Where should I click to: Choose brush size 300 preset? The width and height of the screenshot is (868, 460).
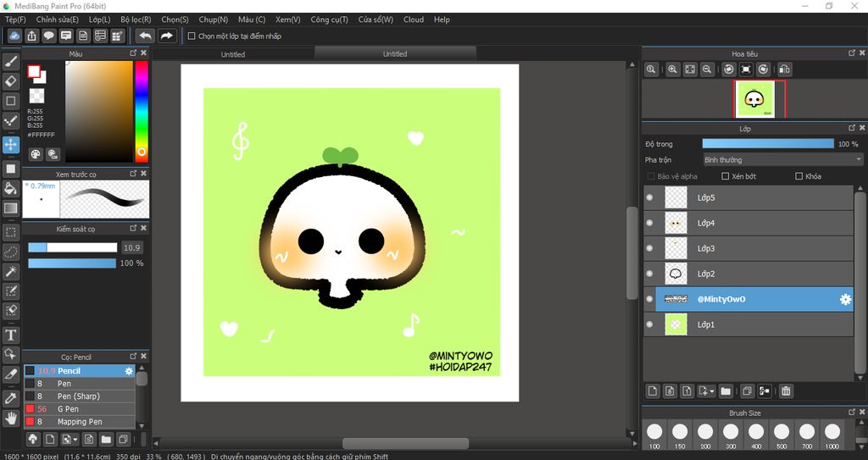tap(731, 435)
